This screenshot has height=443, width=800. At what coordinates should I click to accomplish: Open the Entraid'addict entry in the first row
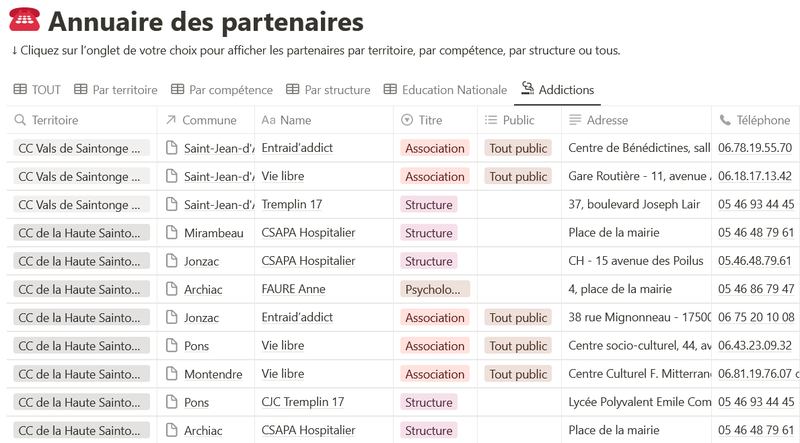(x=297, y=148)
